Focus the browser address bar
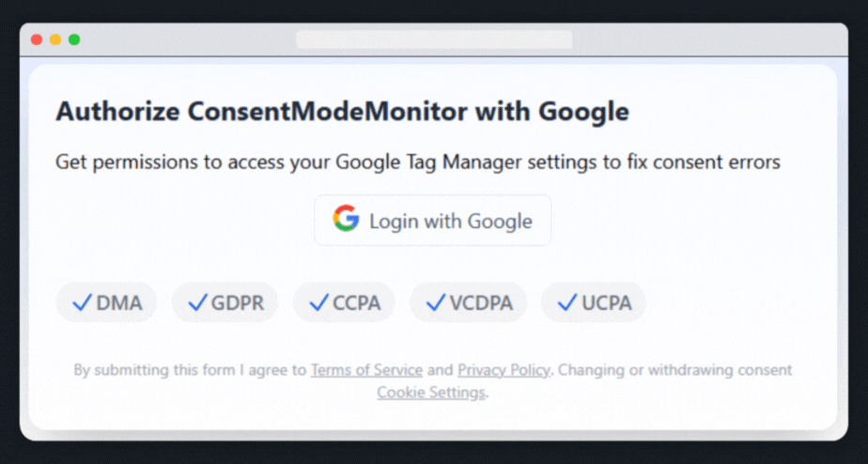The image size is (868, 464). tap(434, 39)
